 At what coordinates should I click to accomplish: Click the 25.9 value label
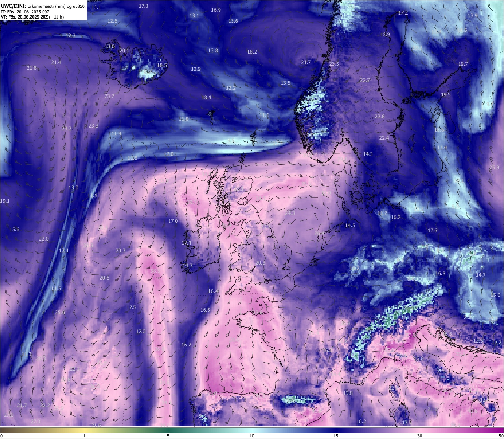[494, 167]
